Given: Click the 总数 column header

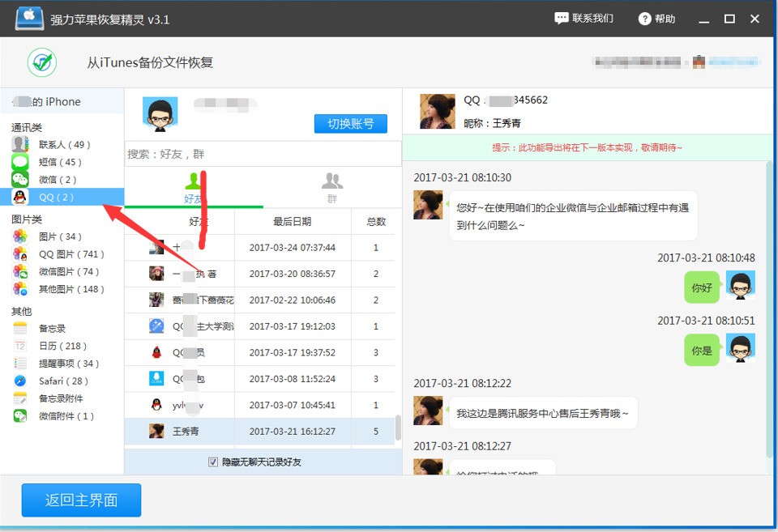Looking at the screenshot, I should coord(375,221).
